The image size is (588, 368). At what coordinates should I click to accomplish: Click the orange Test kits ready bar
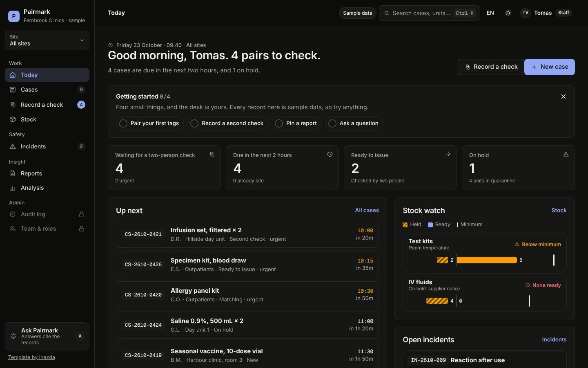point(487,260)
